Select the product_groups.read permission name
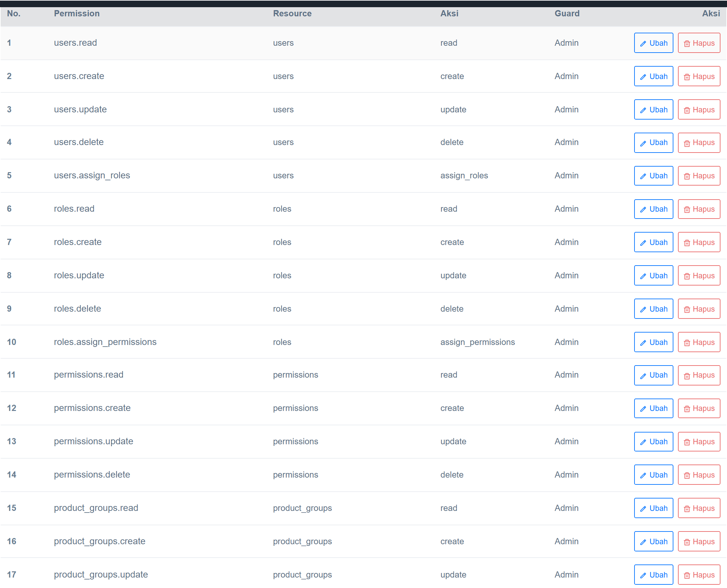The image size is (727, 588). [x=96, y=508]
